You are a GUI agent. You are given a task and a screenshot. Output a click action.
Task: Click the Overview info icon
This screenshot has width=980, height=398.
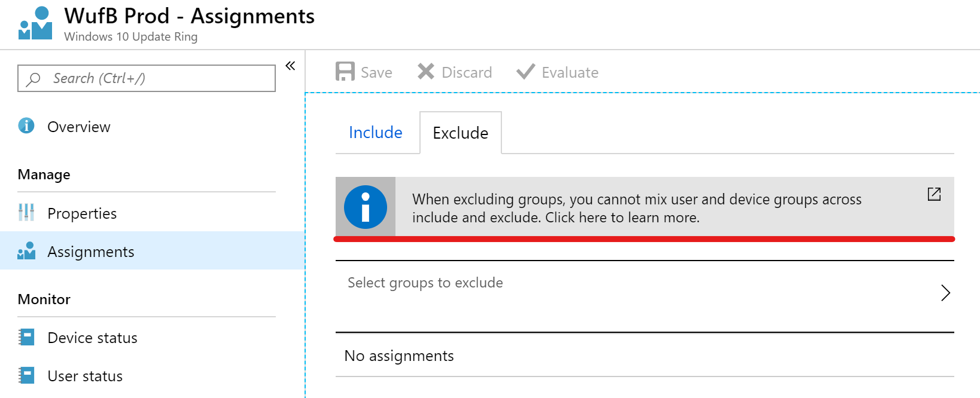tap(26, 125)
